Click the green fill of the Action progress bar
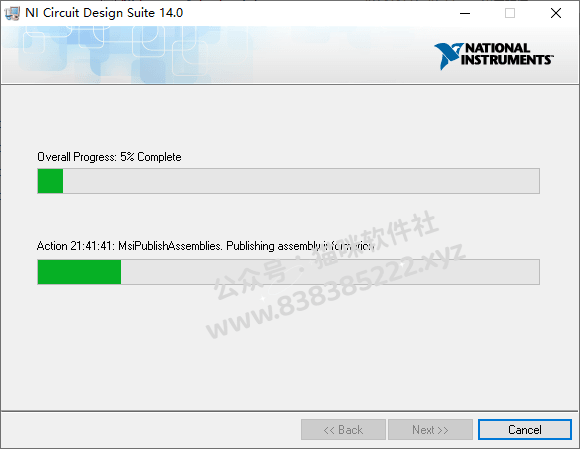The image size is (580, 449). coord(79,272)
